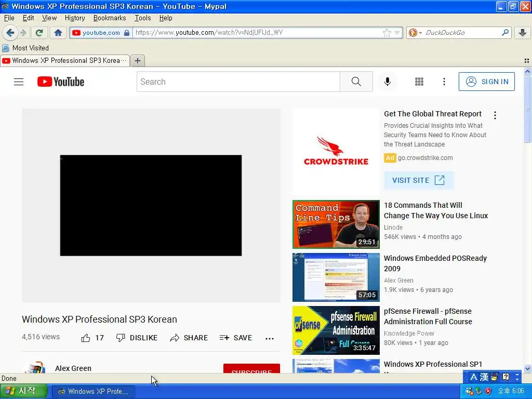This screenshot has width=532, height=399.
Task: Bookmark this page with the star icon
Action: 387,33
